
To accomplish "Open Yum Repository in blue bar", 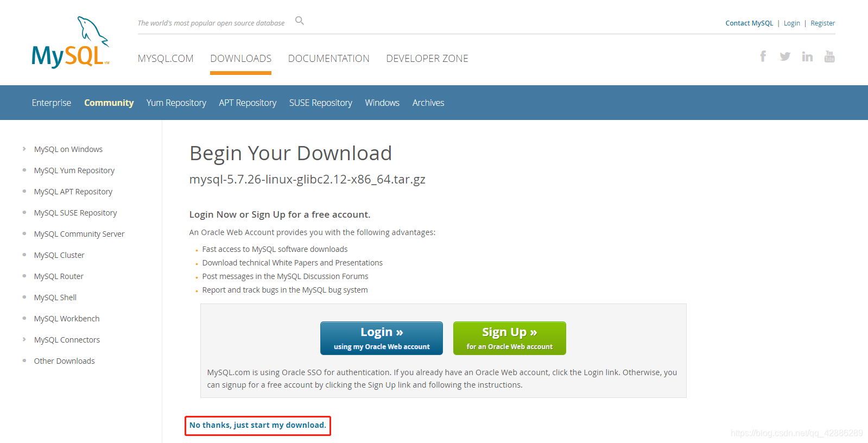I will coord(176,103).
